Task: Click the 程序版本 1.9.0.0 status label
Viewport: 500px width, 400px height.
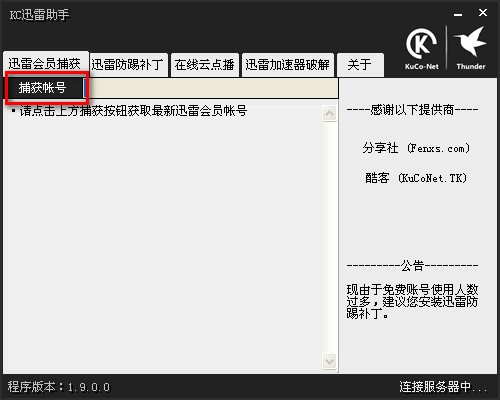Action: pyautogui.click(x=59, y=387)
